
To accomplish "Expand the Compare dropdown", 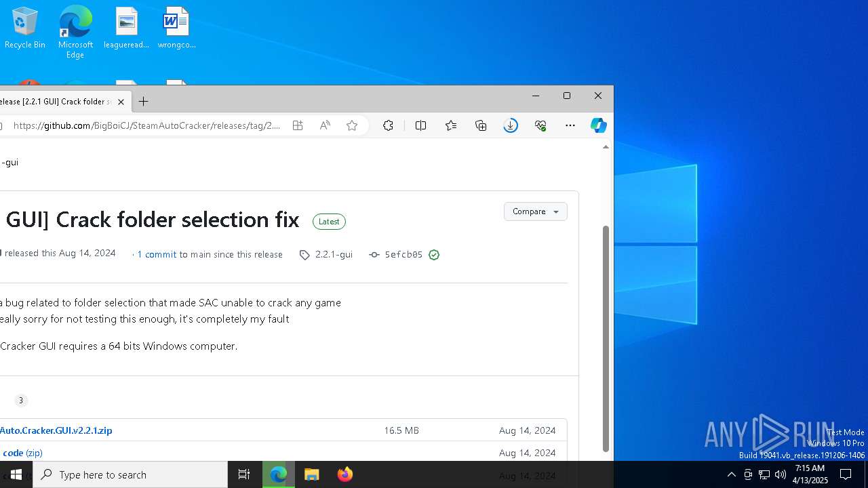I will tap(536, 211).
